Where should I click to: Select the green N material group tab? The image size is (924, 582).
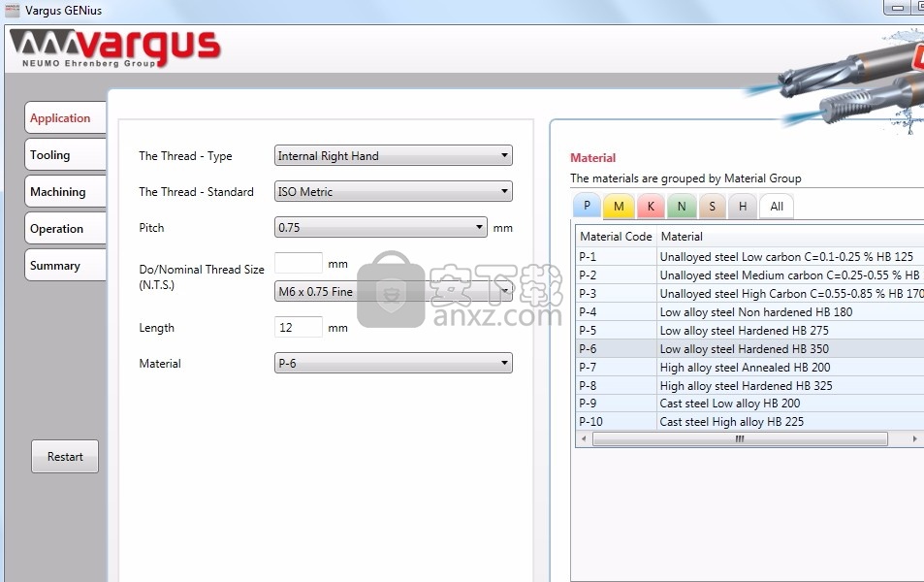682,207
